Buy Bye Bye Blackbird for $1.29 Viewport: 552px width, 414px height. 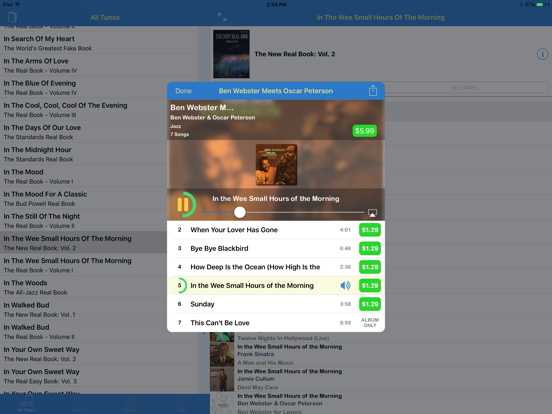tap(370, 249)
